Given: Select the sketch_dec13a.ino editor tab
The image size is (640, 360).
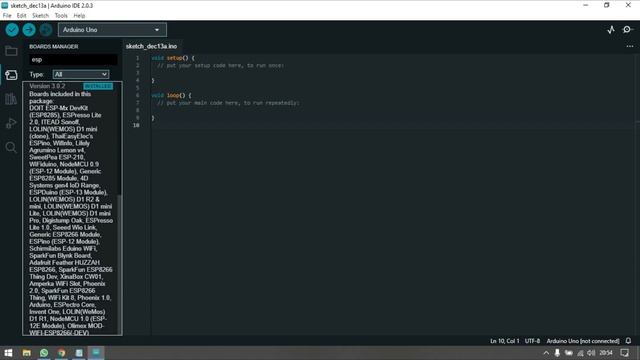Looking at the screenshot, I should click(x=151, y=47).
